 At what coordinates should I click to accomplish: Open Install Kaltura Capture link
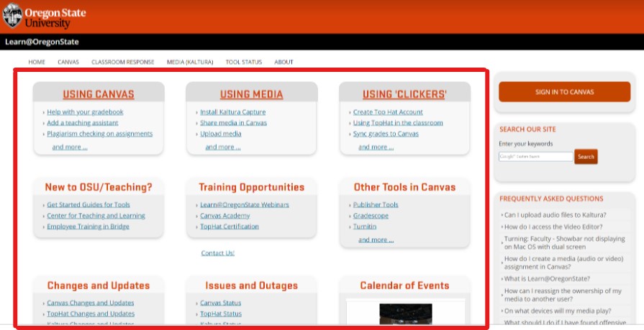click(232, 112)
